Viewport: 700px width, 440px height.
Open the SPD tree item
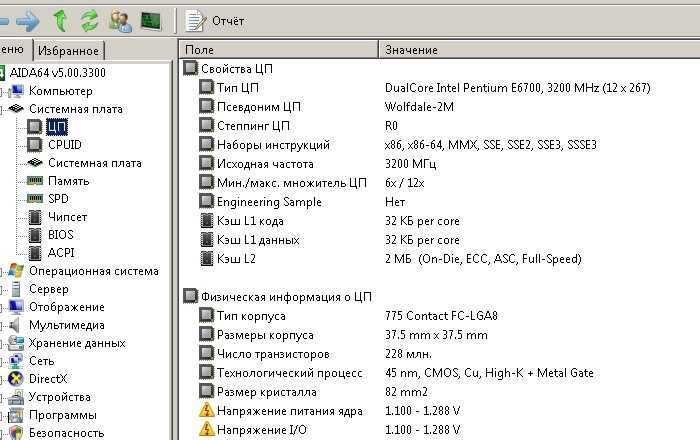click(58, 199)
